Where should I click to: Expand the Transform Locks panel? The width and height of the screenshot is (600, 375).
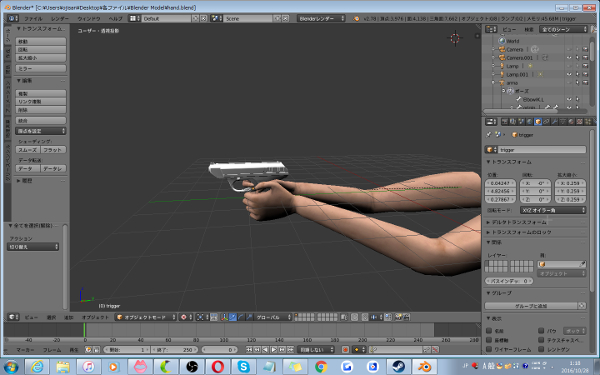(x=518, y=232)
